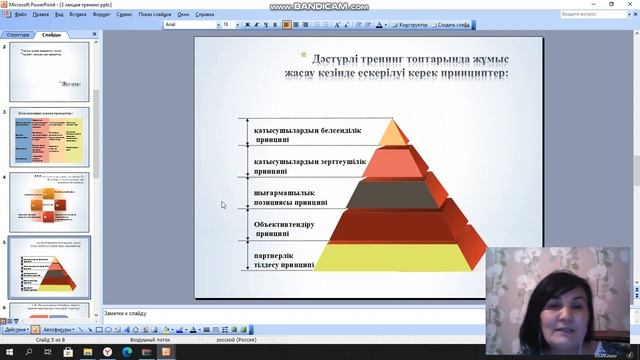
Task: Increase the list indent level
Action: point(368,25)
